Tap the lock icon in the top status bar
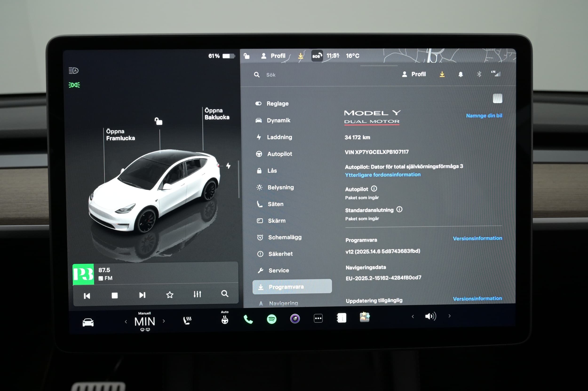The width and height of the screenshot is (588, 391). (246, 56)
